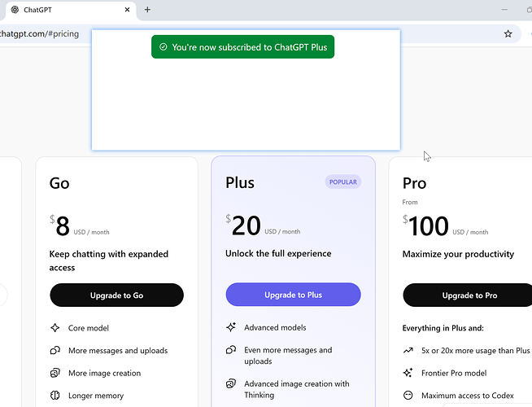Click the 'Core model' feature text
Image resolution: width=532 pixels, height=407 pixels.
pyautogui.click(x=89, y=328)
